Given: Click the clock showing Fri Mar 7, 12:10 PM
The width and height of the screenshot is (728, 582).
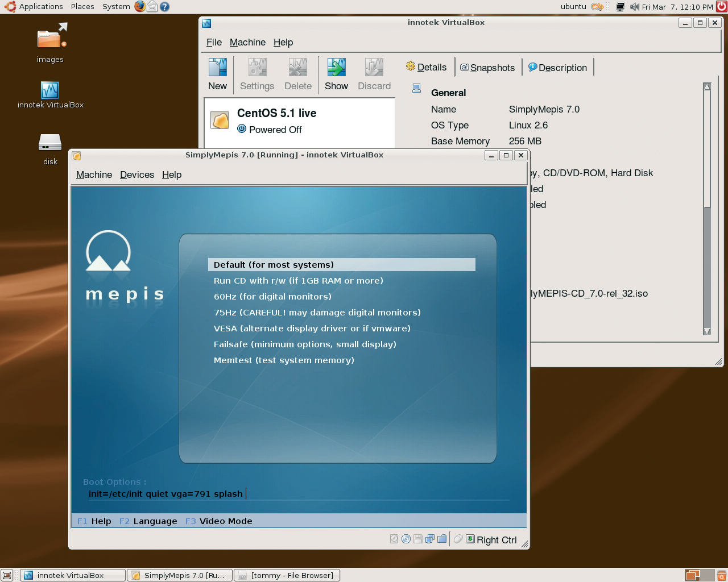Looking at the screenshot, I should [677, 7].
